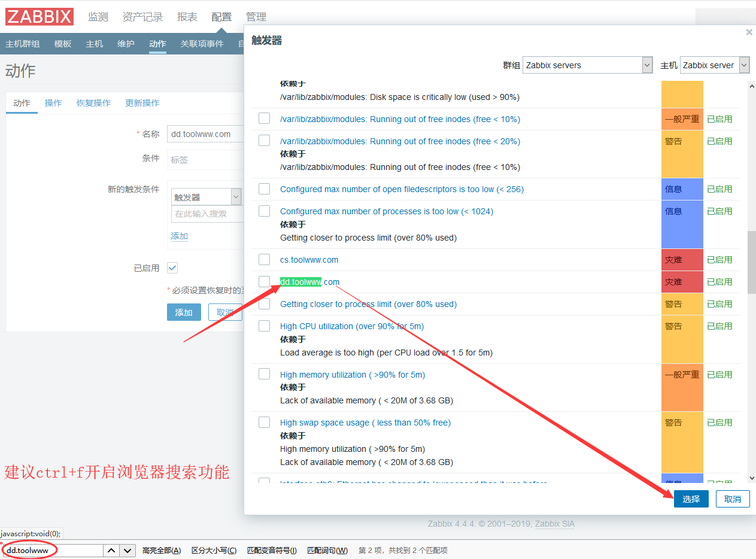Open the 报表 top menu
Viewport: 756px width, 559px height.
tap(187, 17)
